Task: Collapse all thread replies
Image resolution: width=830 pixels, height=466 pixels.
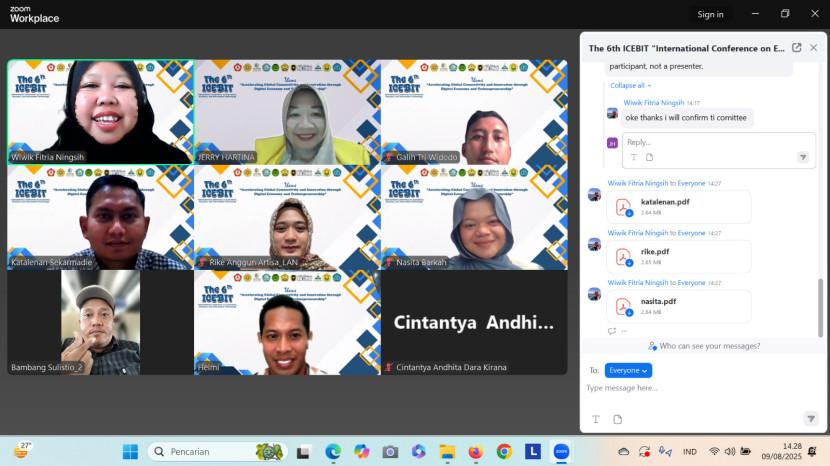Action: click(630, 85)
